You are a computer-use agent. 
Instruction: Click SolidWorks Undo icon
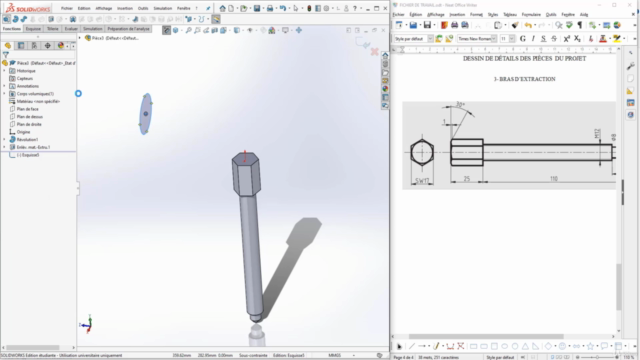[282, 8]
